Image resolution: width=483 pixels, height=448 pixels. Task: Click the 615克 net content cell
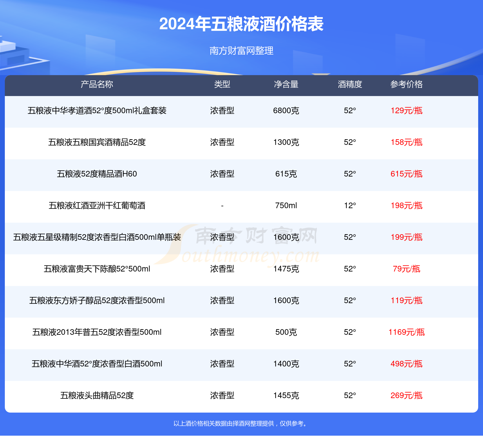click(x=286, y=174)
